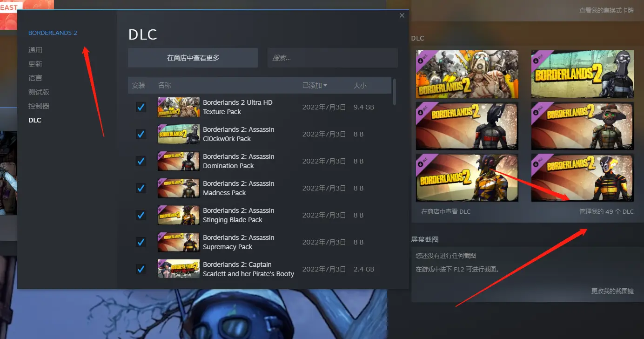The height and width of the screenshot is (339, 644).
Task: Close the Borderlands 2 properties dialog
Action: click(x=402, y=15)
